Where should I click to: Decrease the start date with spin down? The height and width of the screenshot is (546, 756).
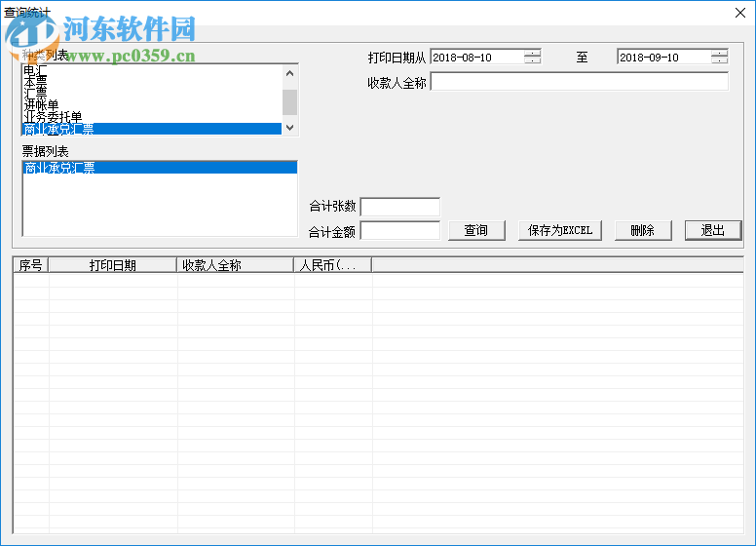click(x=533, y=60)
